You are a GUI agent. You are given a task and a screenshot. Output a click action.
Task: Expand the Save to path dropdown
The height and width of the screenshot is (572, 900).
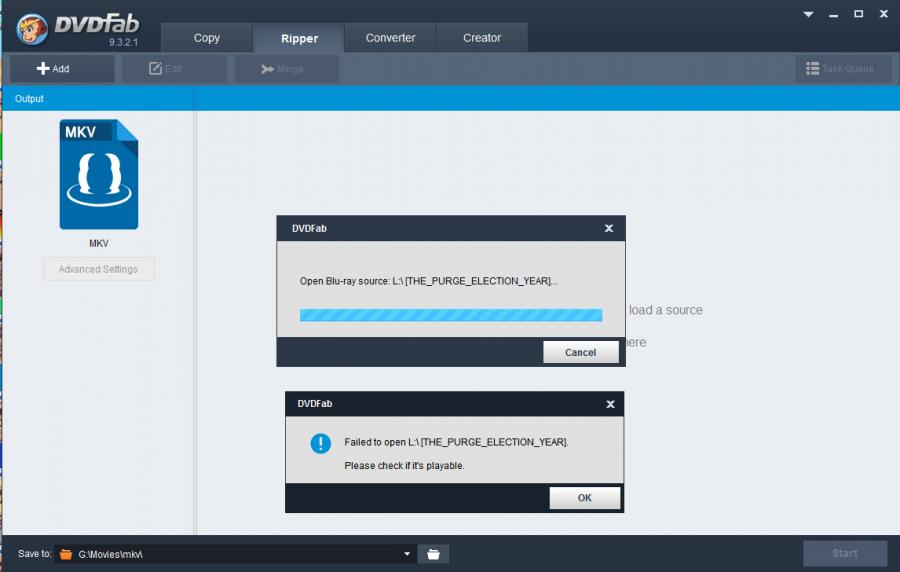point(407,554)
